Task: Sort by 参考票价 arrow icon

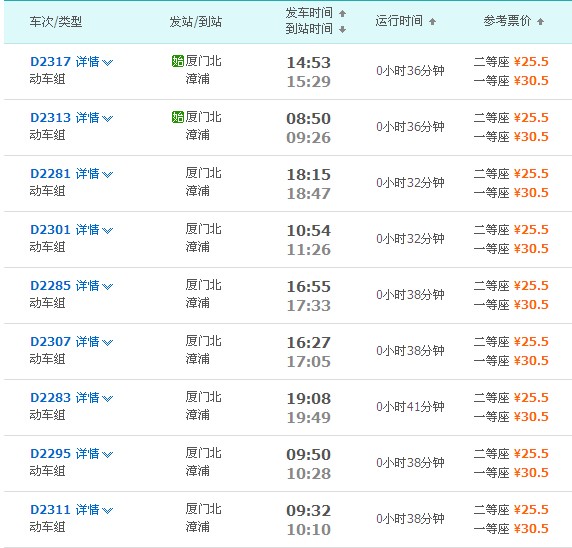Action: tap(540, 22)
